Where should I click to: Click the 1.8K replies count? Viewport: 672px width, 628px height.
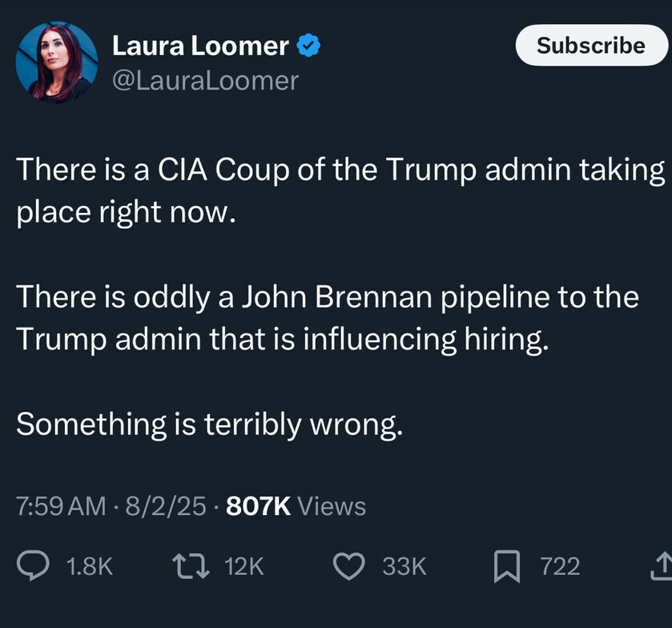click(89, 566)
